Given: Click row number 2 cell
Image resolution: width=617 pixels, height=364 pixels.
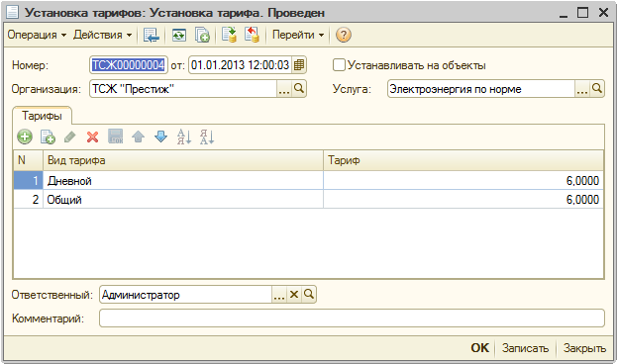Looking at the screenshot, I should (29, 200).
